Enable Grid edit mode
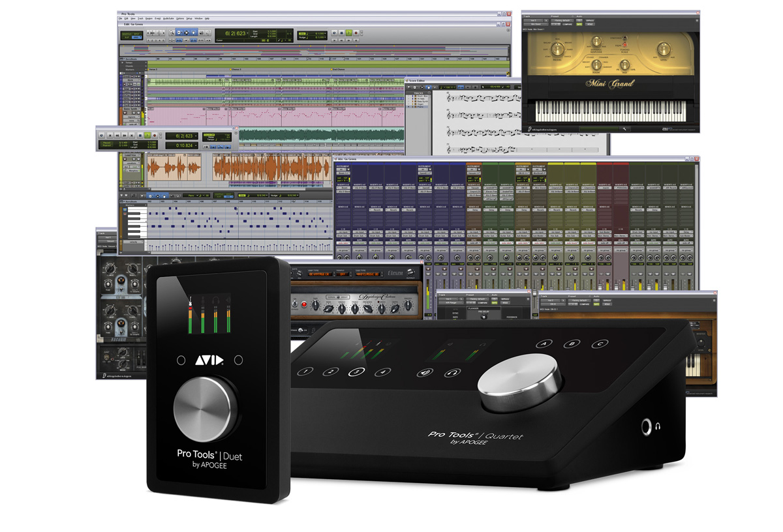The width and height of the screenshot is (783, 532). pos(137,37)
